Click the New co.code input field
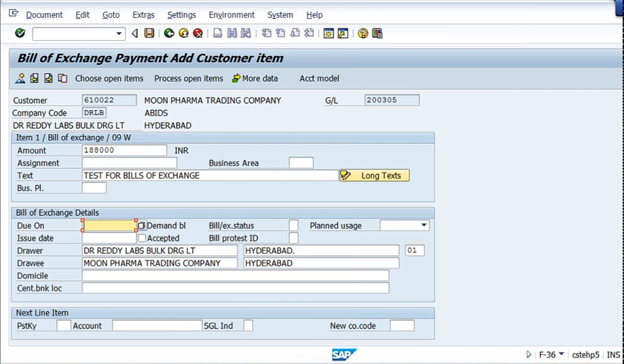Viewport: 624px width, 364px height. point(402,326)
